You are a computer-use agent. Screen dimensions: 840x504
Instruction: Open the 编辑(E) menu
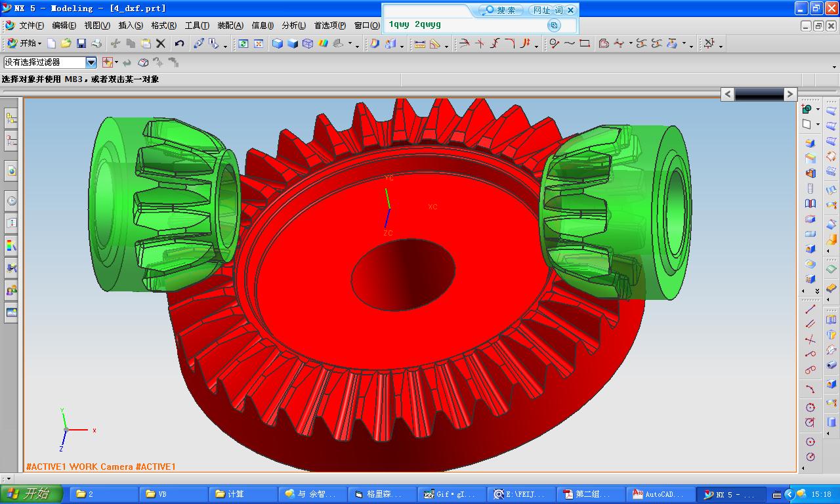coord(64,26)
